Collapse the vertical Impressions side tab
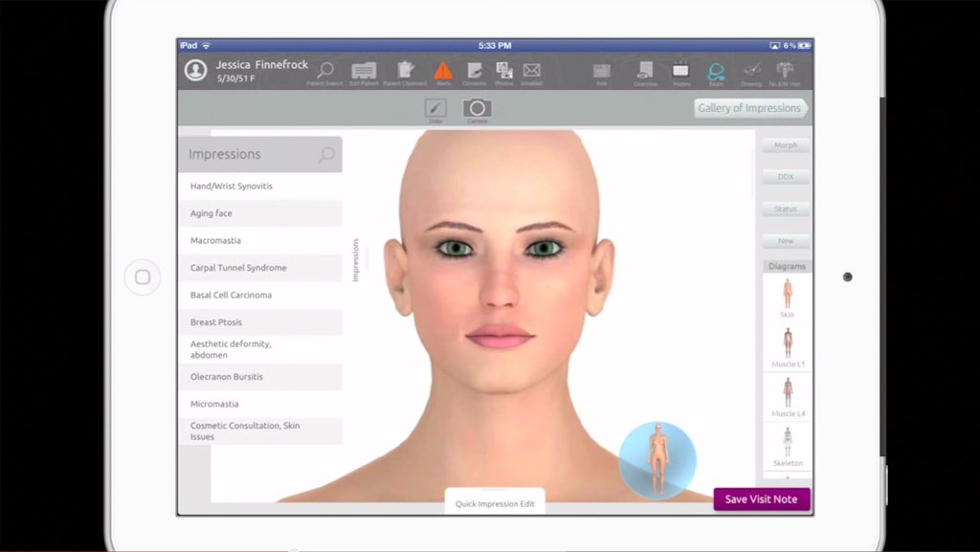 pyautogui.click(x=356, y=260)
